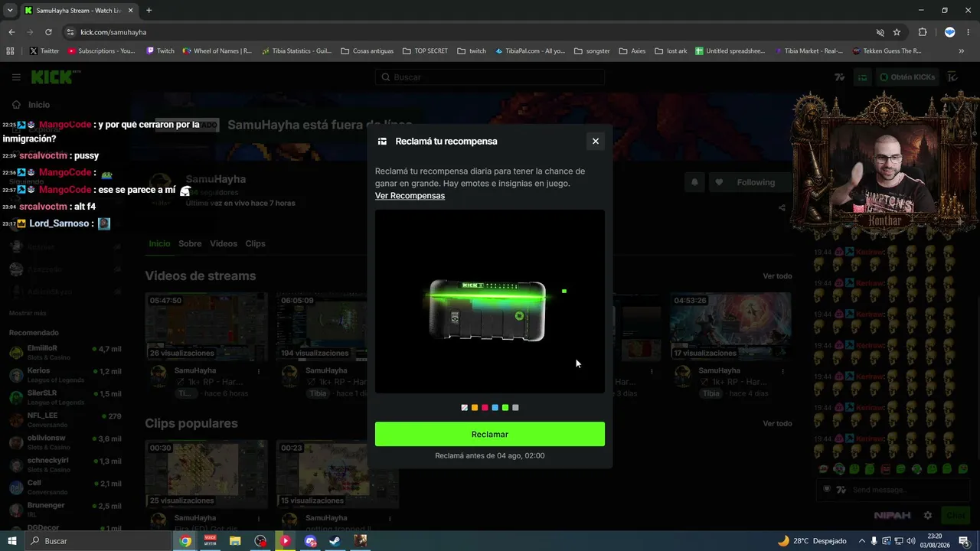Open Steam from the taskbar
980x551 pixels.
click(335, 541)
